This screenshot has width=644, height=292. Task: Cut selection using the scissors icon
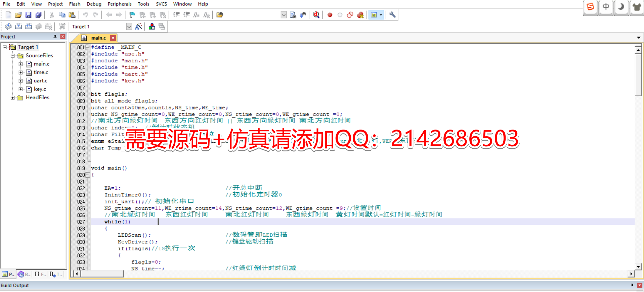pyautogui.click(x=52, y=15)
